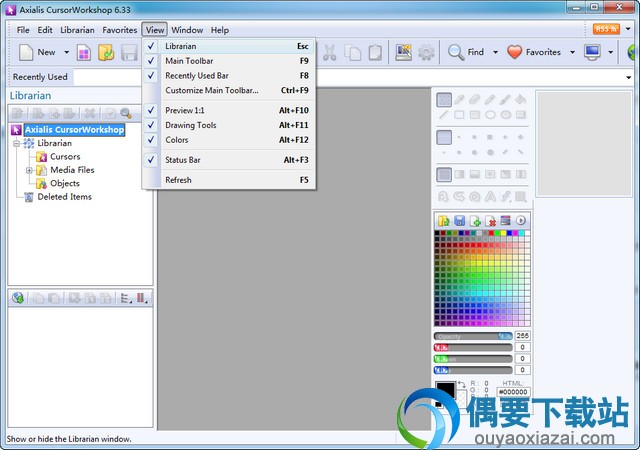Choose Refresh in View menu
Screen dimensions: 640x450
[x=229, y=180]
